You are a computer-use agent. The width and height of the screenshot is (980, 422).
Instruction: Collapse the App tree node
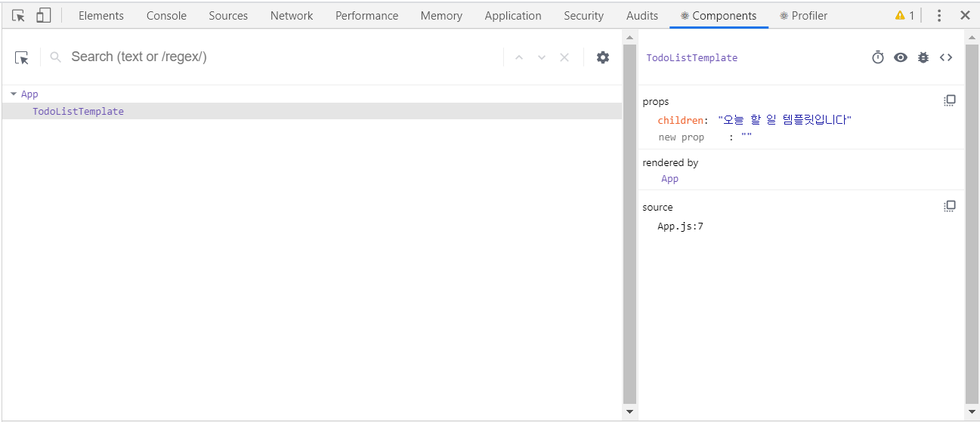pyautogui.click(x=14, y=94)
